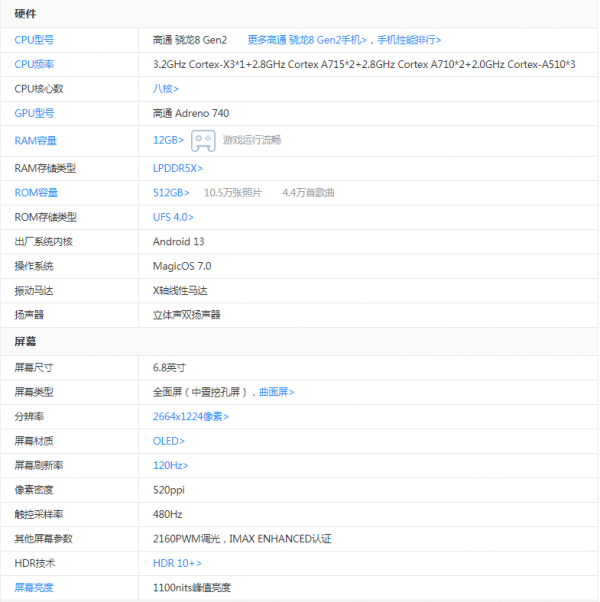Select the 2160PWM调光 IMAX ENHANCED text
This screenshot has width=600, height=602.
point(242,539)
